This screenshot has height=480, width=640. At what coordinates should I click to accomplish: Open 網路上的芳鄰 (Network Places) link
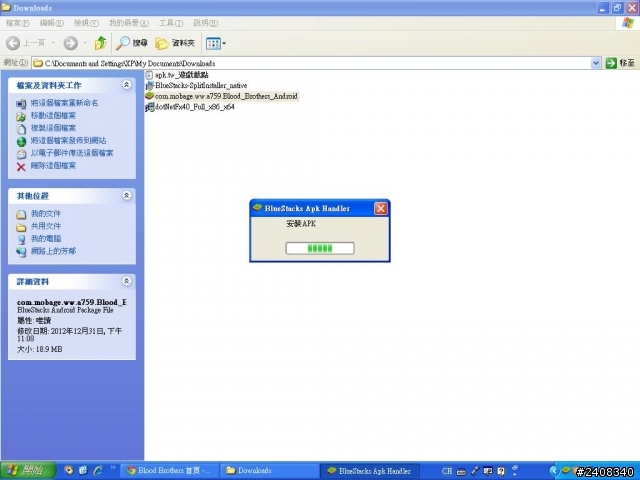pyautogui.click(x=53, y=251)
